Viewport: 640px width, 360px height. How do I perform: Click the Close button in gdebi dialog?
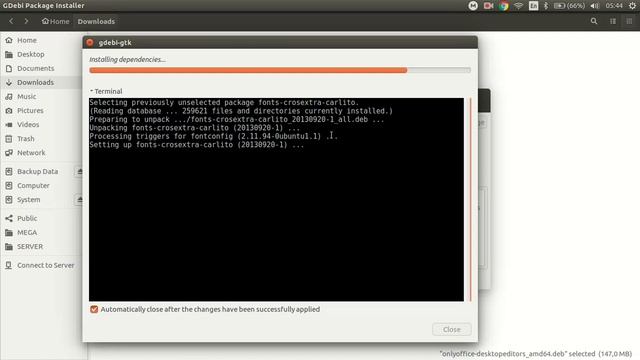tap(451, 329)
